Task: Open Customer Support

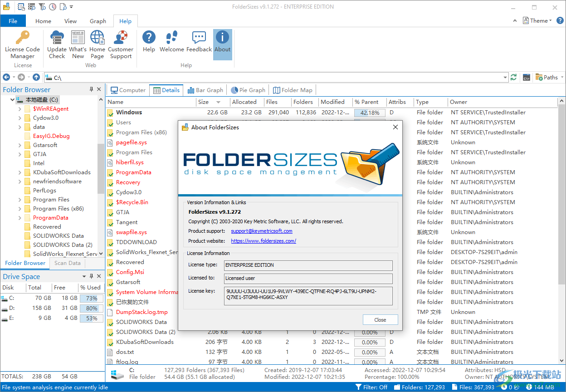Action: pos(121,44)
